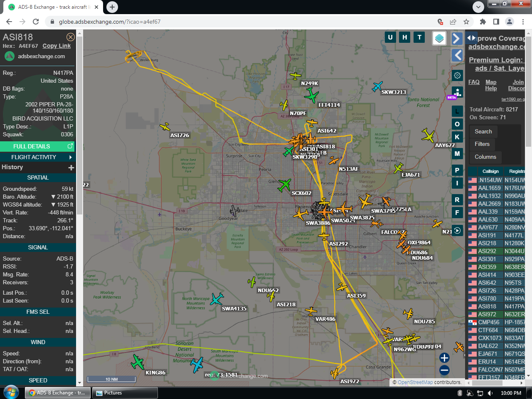Toggle the K map option button
Viewport: 532px width, 399px height.
click(x=457, y=137)
